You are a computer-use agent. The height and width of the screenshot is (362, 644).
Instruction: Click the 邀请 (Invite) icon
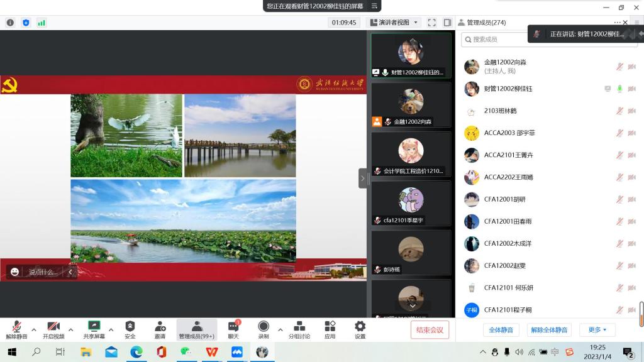160,326
